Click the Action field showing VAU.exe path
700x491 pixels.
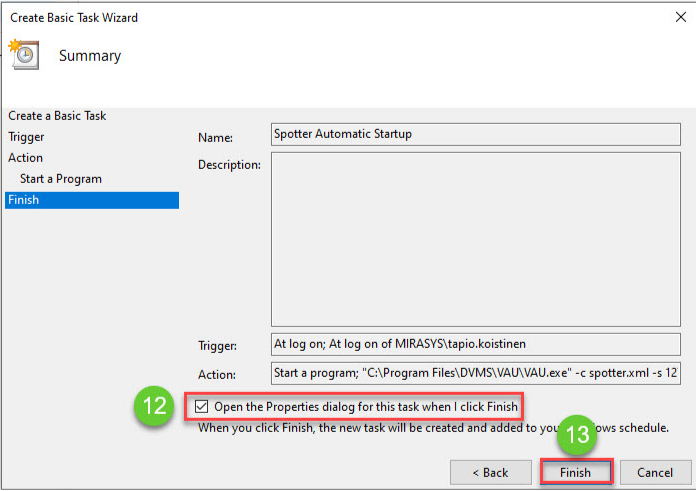pos(475,373)
